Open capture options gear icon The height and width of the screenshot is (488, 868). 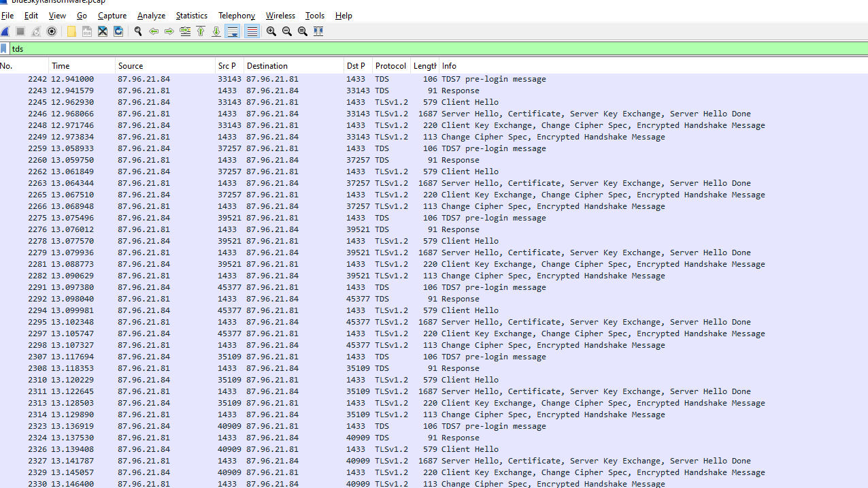click(x=52, y=31)
